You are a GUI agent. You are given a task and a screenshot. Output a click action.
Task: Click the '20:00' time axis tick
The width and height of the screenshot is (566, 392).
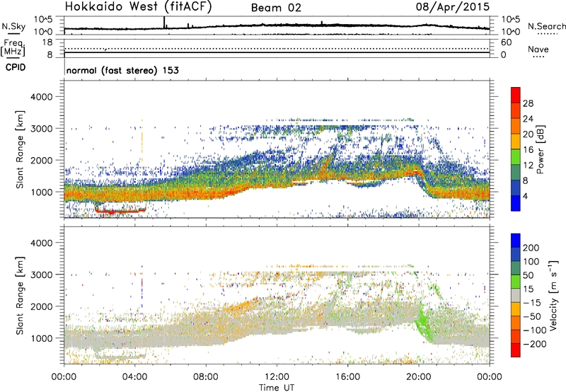pyautogui.click(x=419, y=377)
